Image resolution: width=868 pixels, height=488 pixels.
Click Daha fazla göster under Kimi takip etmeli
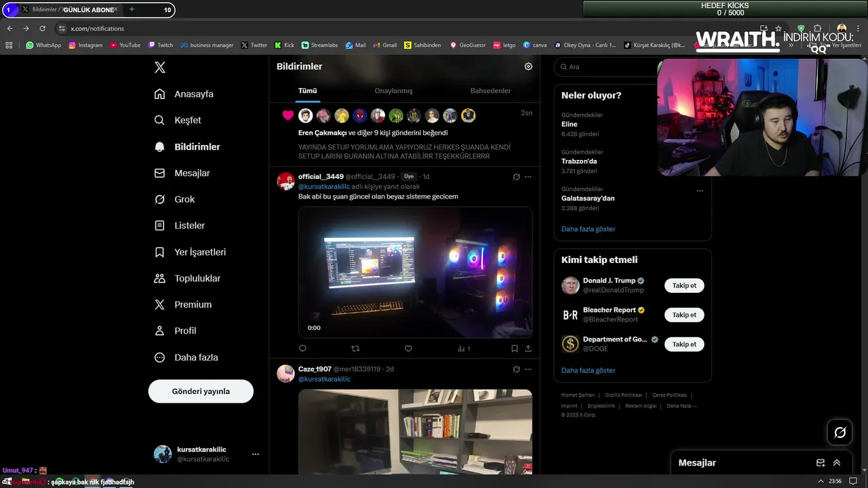click(589, 371)
